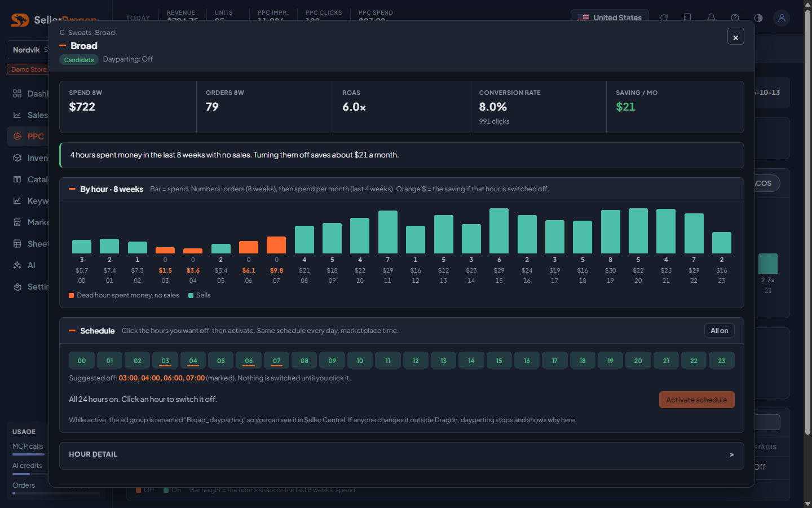Viewport: 812px width, 508px height.
Task: Click the $21 Saving per month value
Action: pyautogui.click(x=625, y=107)
